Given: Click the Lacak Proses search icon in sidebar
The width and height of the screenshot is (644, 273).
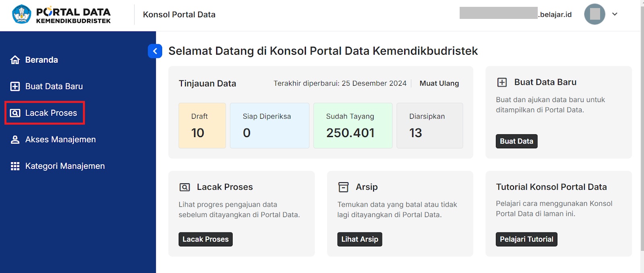Looking at the screenshot, I should coord(15,113).
